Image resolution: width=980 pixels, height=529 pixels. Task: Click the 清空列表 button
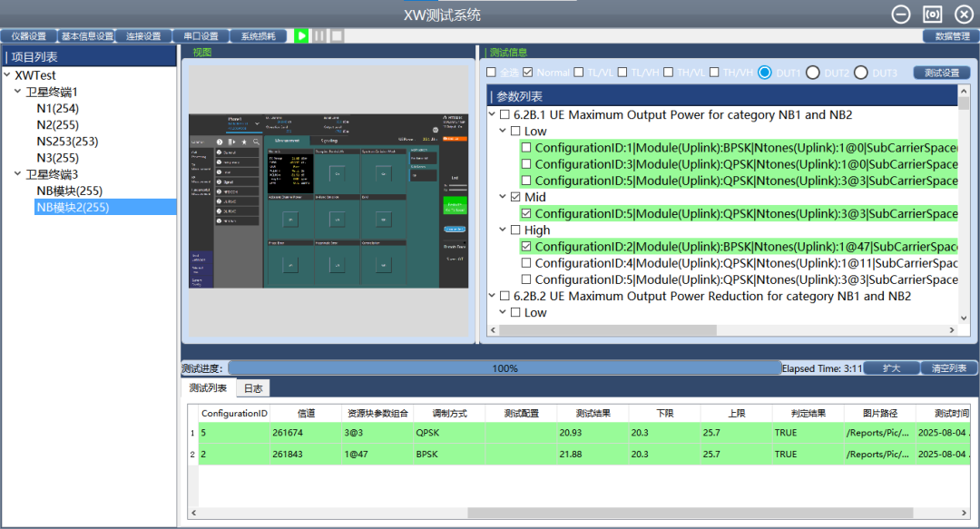[x=949, y=368]
